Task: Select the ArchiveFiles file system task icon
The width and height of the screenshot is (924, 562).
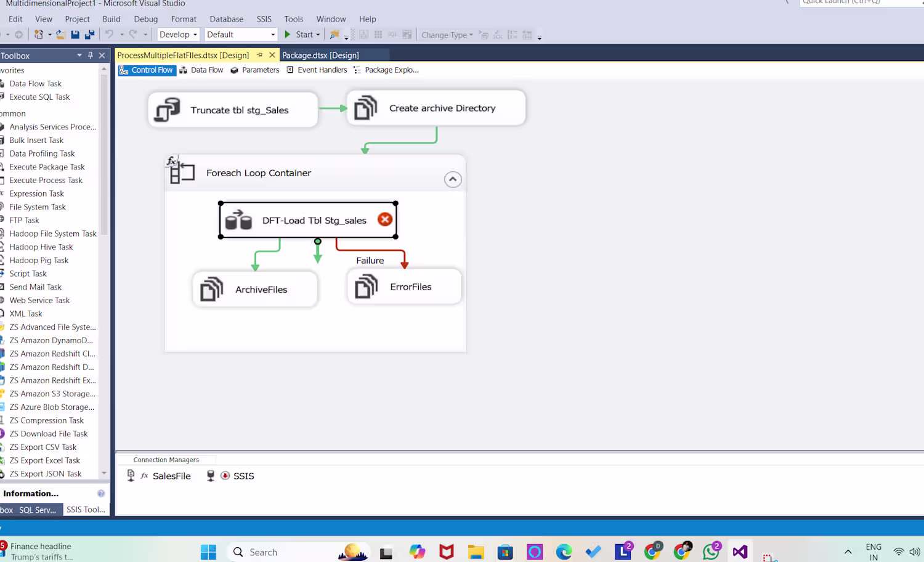Action: point(211,289)
